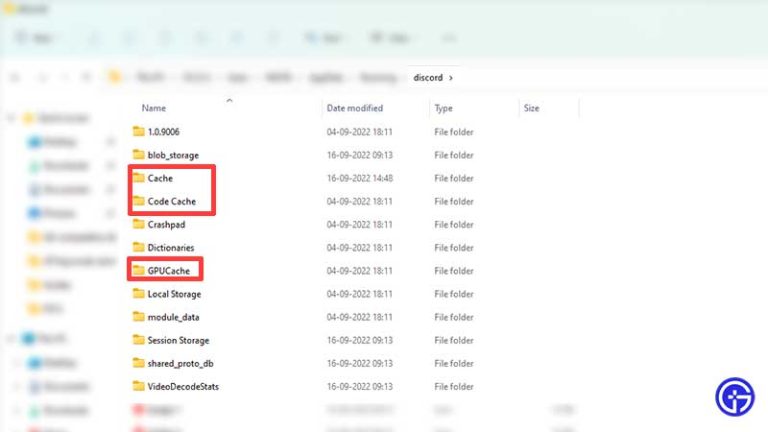Sort by the Size column header

point(531,108)
